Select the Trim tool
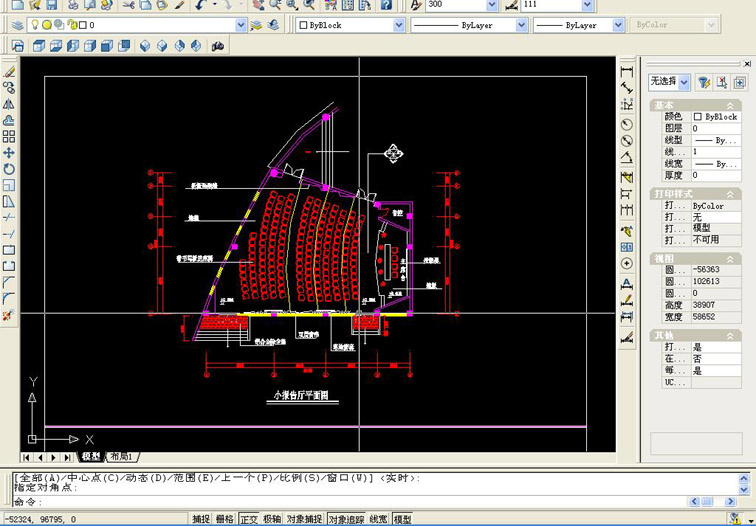Viewport: 756px width, 526px height. 9,218
